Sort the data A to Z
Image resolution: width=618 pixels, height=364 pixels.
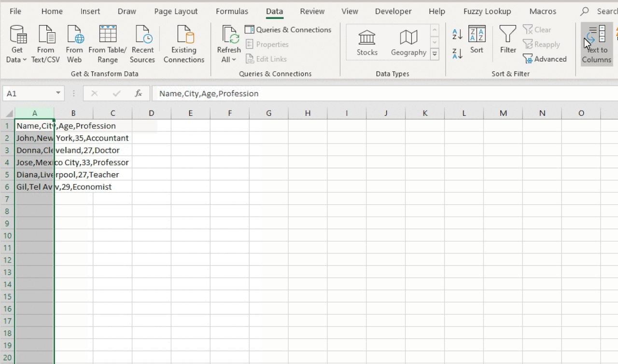pyautogui.click(x=457, y=35)
